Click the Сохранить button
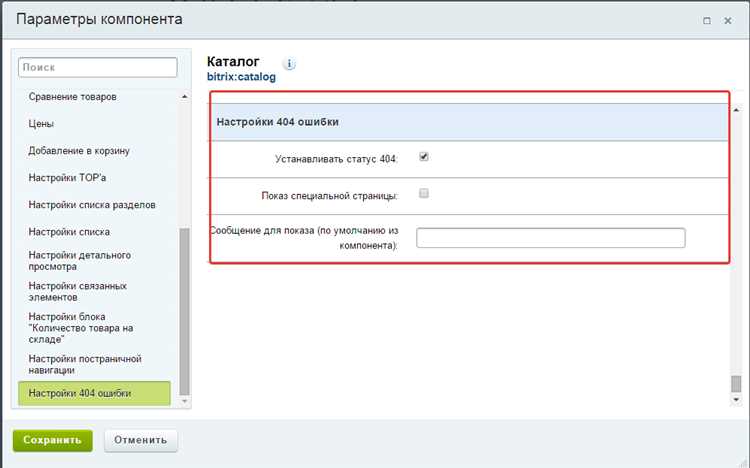This screenshot has height=468, width=750. (53, 440)
